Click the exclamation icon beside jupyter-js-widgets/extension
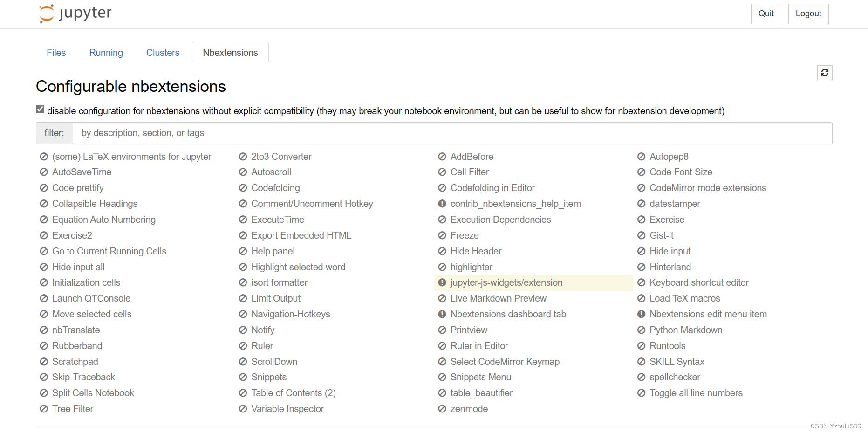868x433 pixels. (442, 282)
